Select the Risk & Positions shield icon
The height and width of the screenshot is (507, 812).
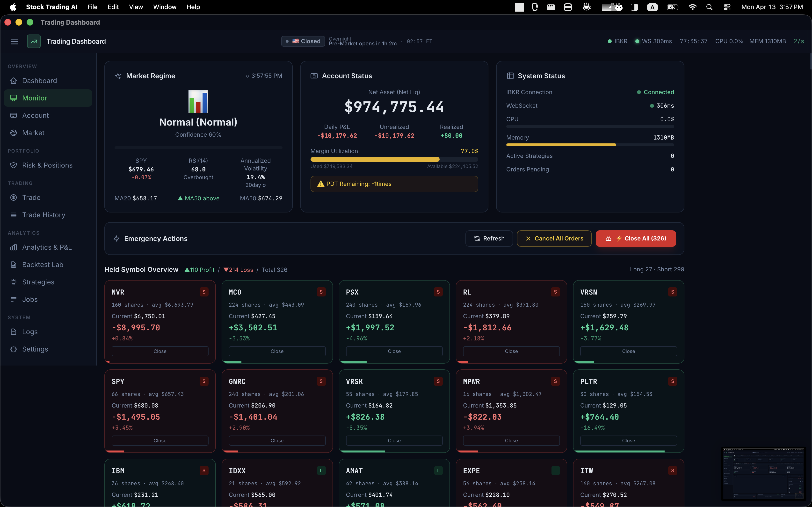click(14, 165)
